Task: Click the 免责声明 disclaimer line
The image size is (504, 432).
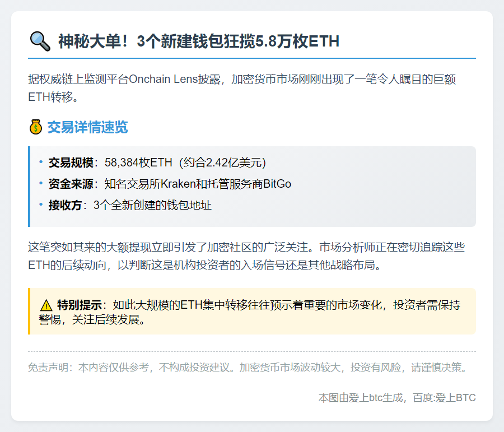Action: [247, 368]
